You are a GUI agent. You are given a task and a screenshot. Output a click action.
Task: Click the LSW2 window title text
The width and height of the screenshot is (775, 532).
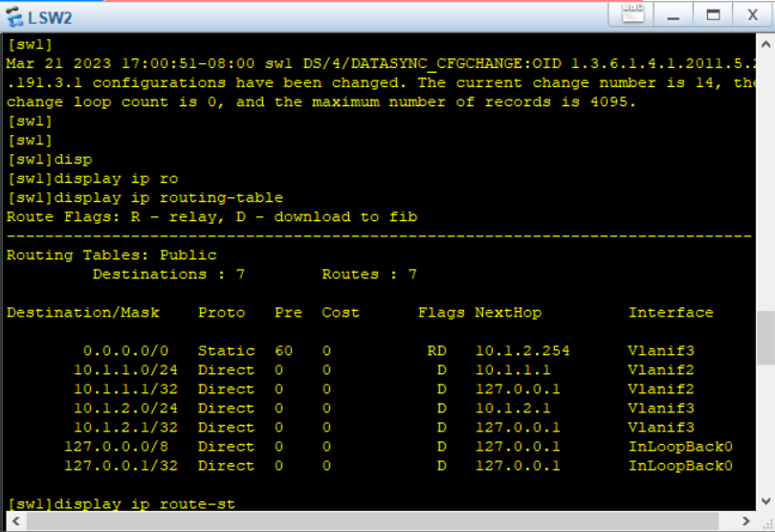click(50, 18)
